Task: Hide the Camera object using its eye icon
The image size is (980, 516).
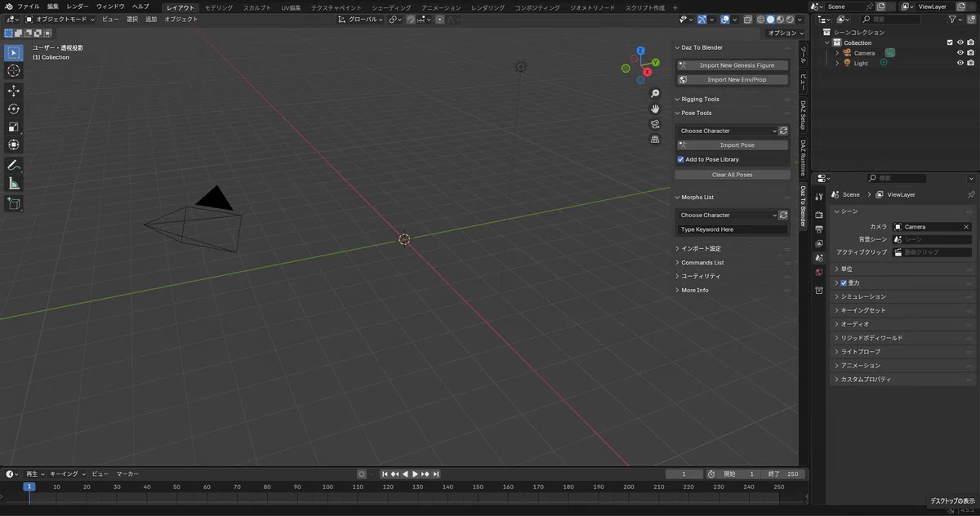Action: coord(960,53)
